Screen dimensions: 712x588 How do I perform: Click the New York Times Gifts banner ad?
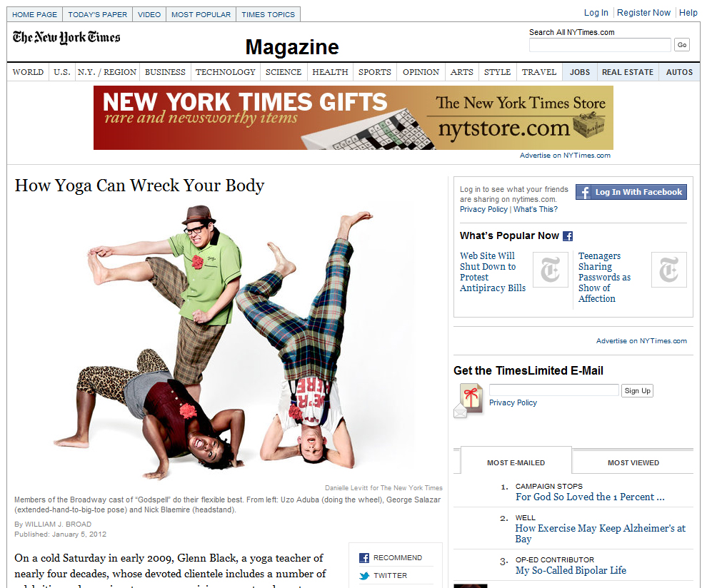(x=354, y=118)
